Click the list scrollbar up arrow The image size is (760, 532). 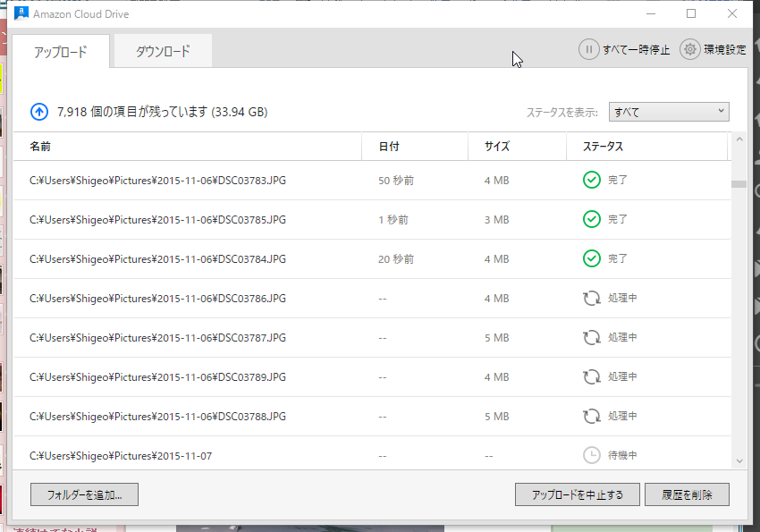pos(739,139)
